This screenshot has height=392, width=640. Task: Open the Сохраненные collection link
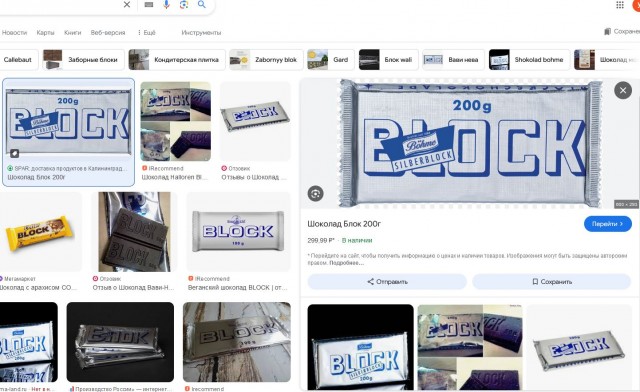coord(622,31)
